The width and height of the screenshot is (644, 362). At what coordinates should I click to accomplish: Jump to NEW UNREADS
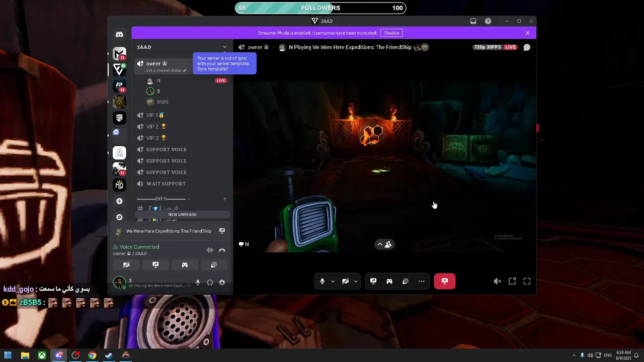[182, 215]
